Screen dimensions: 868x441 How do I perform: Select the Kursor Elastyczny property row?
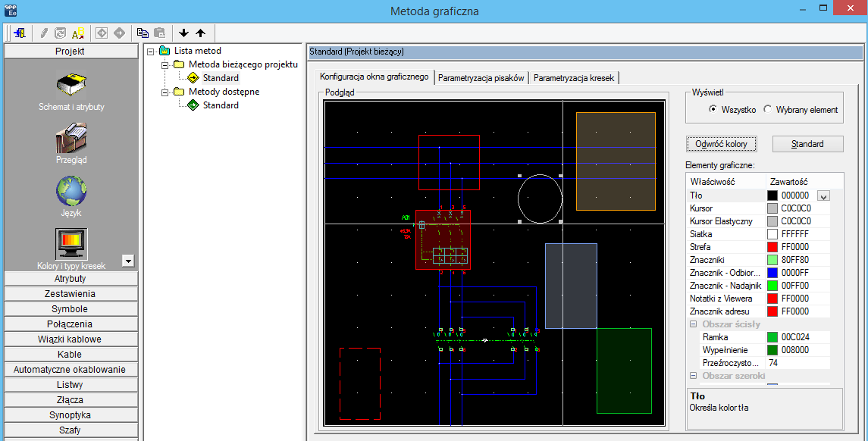pos(758,221)
